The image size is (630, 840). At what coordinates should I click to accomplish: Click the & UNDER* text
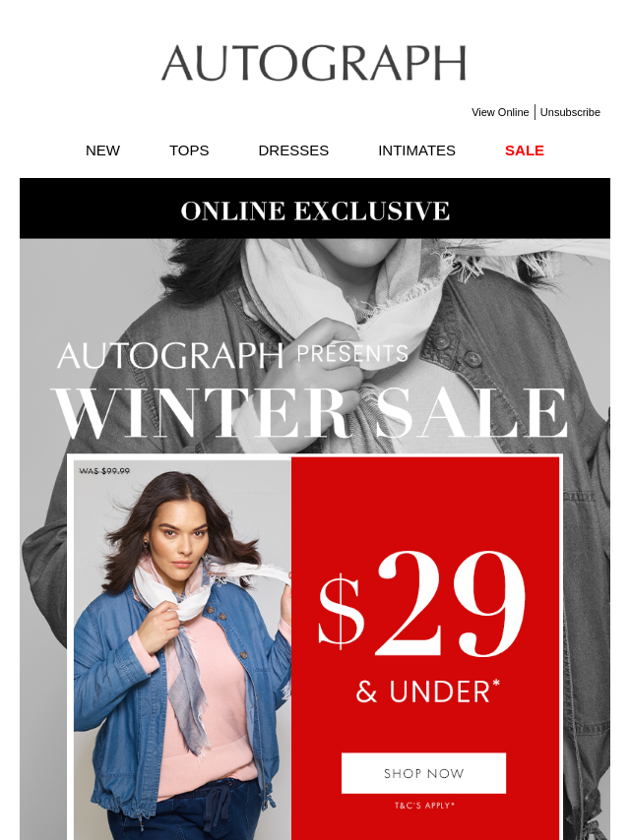pyautogui.click(x=428, y=691)
